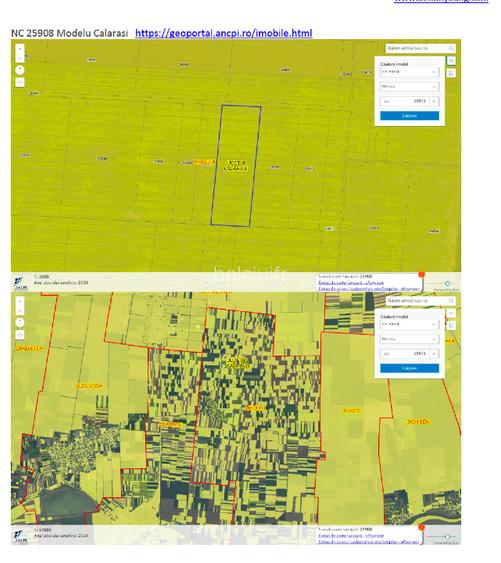Zoom in on the upper map
The image size is (501, 563).
click(20, 48)
